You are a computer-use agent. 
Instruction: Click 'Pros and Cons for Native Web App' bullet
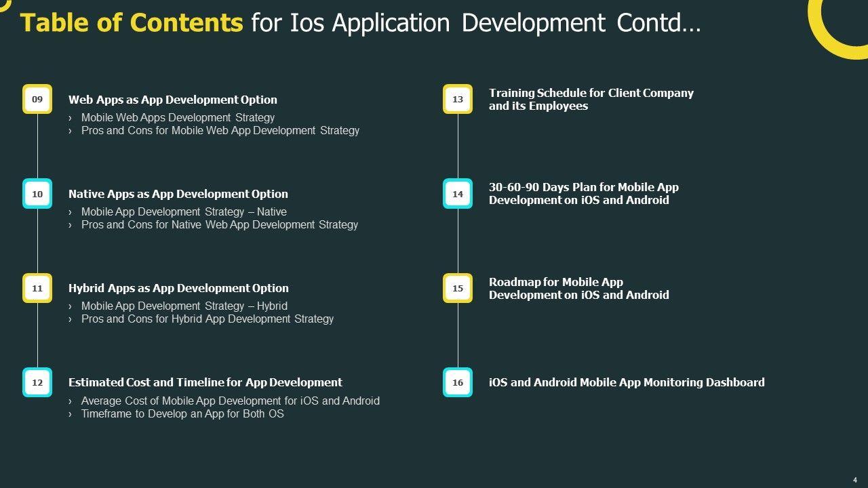pos(220,224)
